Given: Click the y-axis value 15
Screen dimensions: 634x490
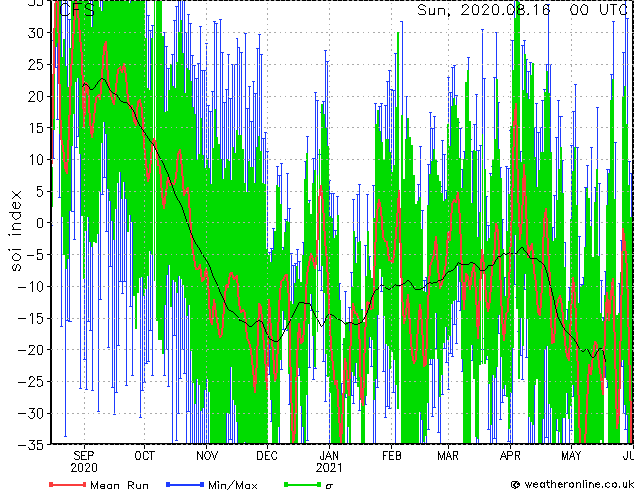Looking at the screenshot, I should point(36,128).
